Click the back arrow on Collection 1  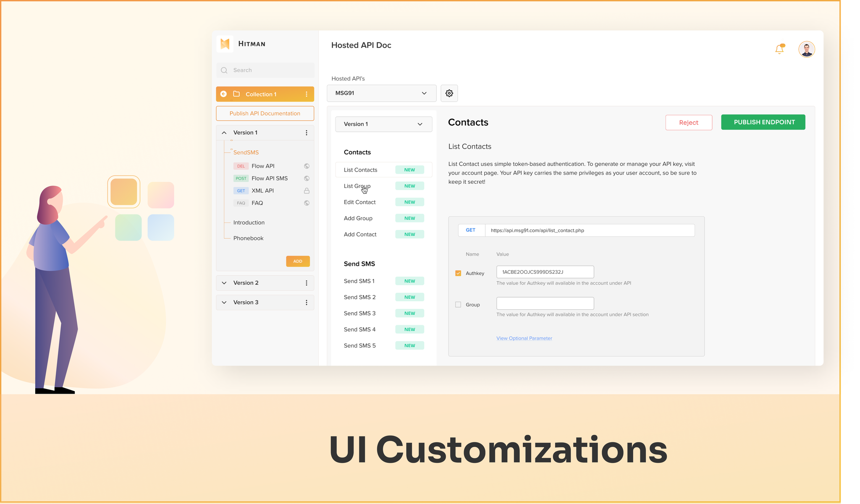click(224, 94)
